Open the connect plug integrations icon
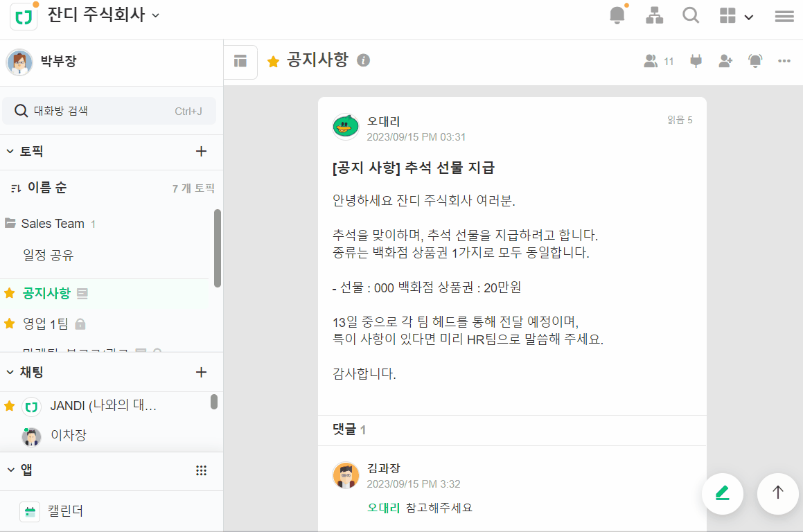The height and width of the screenshot is (532, 803). (x=696, y=62)
